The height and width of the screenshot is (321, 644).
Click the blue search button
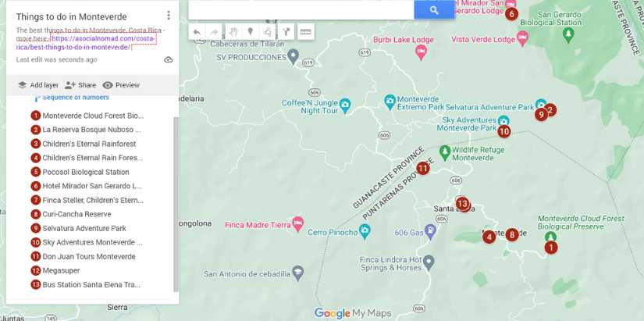coord(434,10)
